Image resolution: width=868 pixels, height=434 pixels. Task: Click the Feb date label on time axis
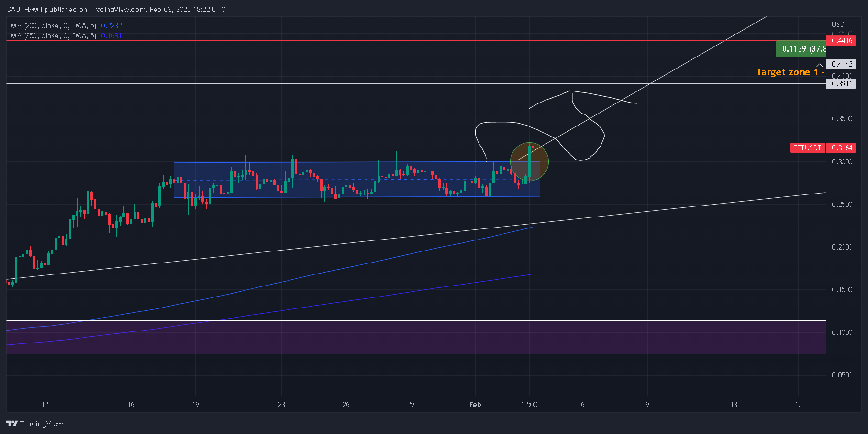(x=475, y=405)
